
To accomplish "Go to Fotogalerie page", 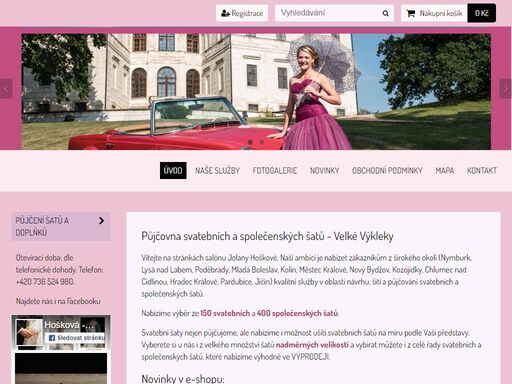I will (x=275, y=170).
